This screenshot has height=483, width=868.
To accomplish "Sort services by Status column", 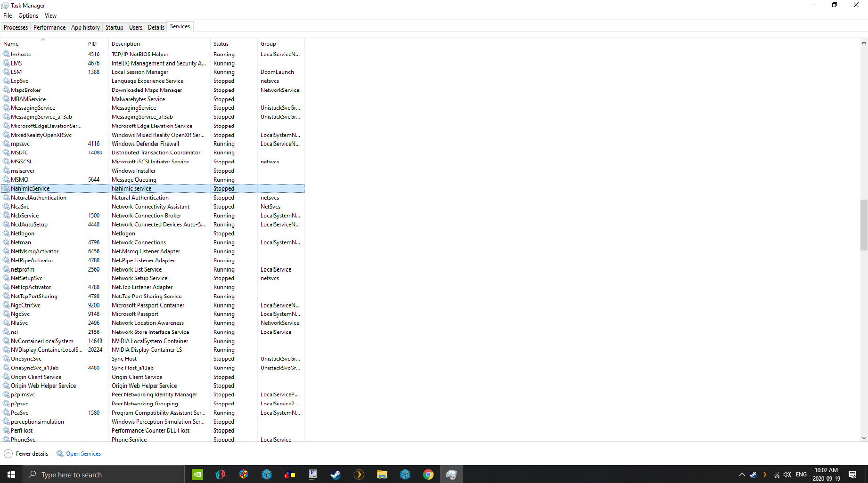I will click(234, 44).
